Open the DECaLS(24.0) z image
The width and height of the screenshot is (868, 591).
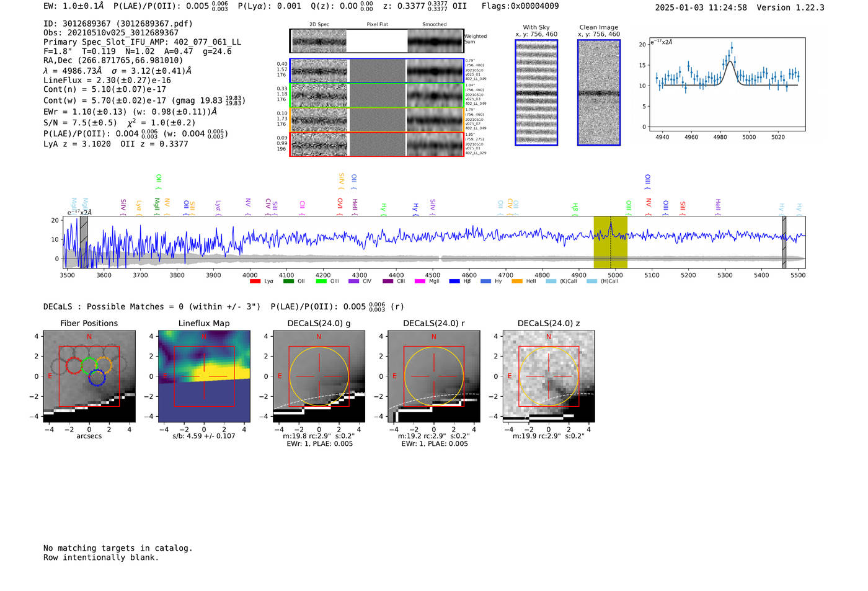548,376
